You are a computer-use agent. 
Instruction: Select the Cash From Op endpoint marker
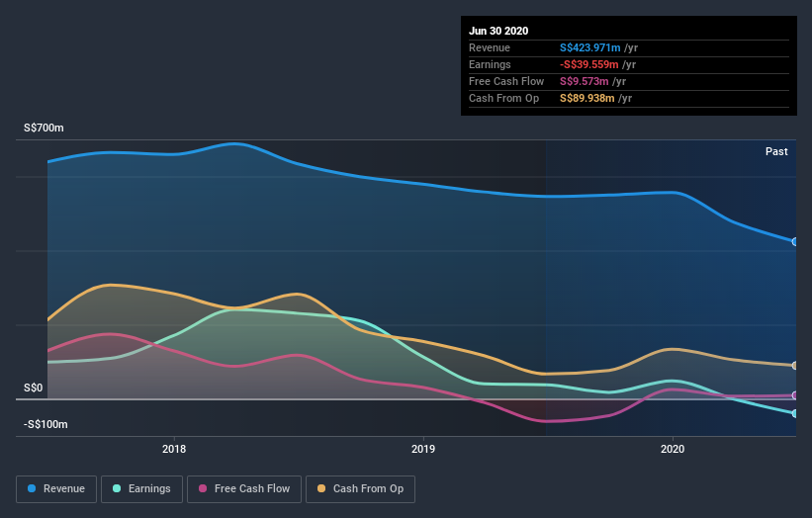click(x=794, y=366)
